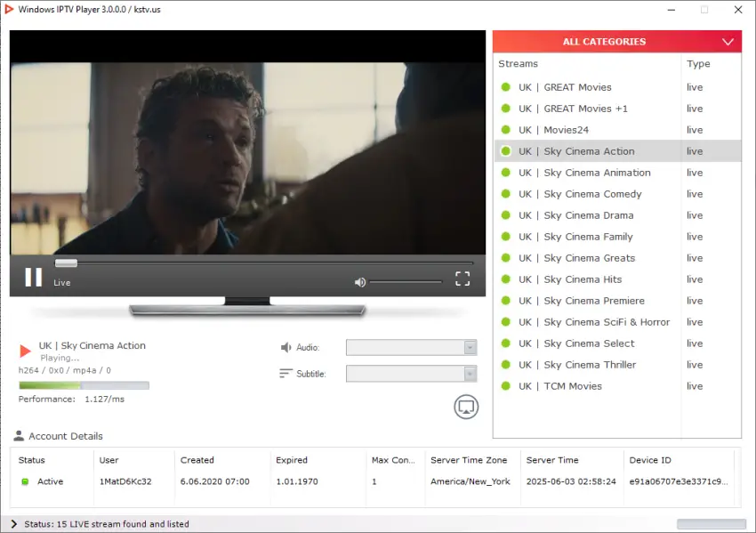Click the Expired column header
This screenshot has height=533, width=756.
click(x=291, y=460)
